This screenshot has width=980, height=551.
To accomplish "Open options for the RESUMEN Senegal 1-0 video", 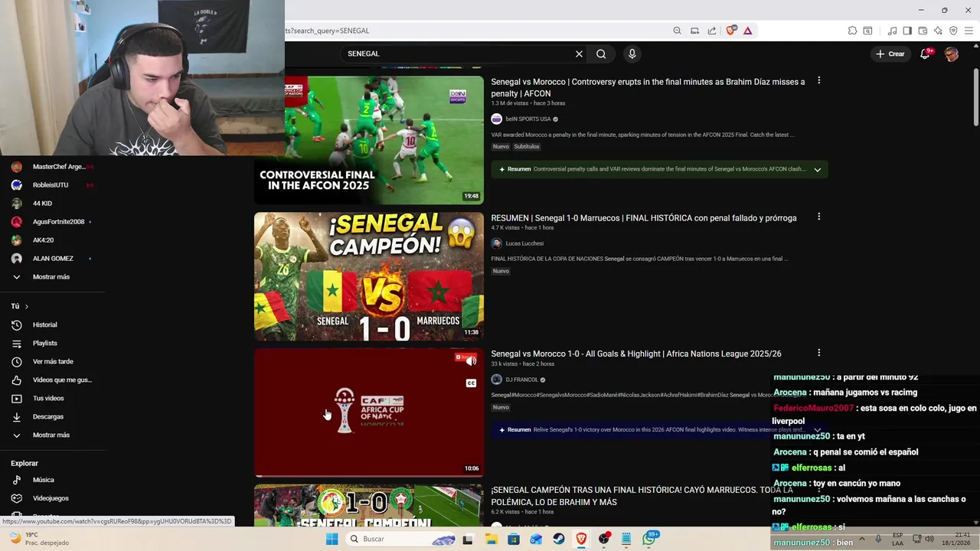I will click(x=818, y=217).
